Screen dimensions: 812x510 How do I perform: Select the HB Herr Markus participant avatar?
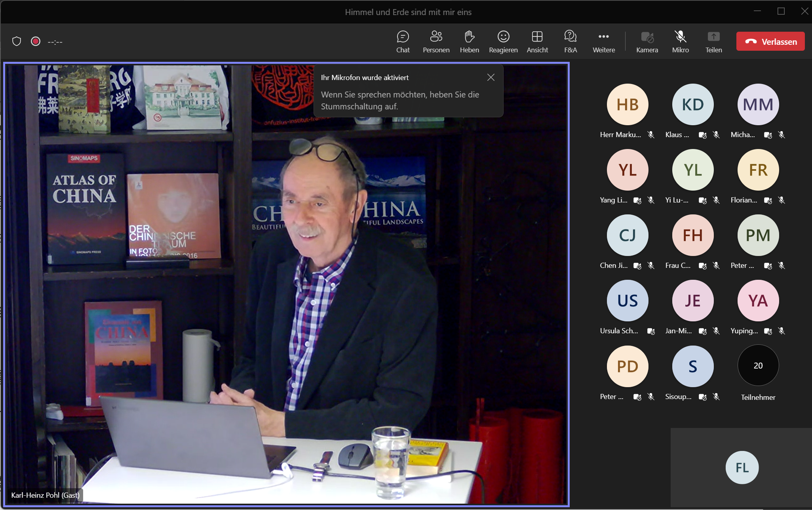[627, 105]
